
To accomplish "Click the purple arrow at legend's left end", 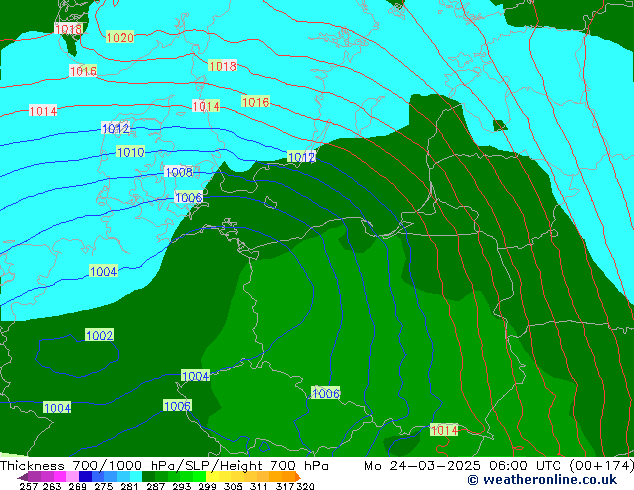I will click(x=23, y=477).
